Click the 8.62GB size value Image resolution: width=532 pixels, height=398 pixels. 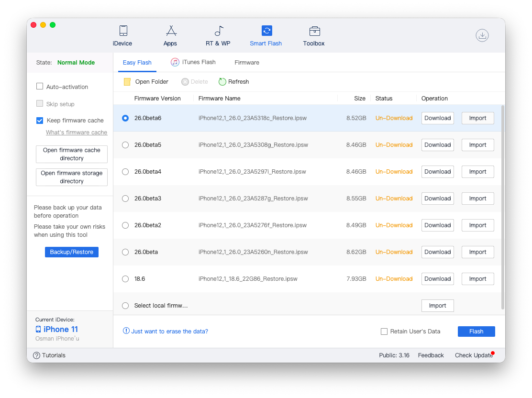click(356, 252)
